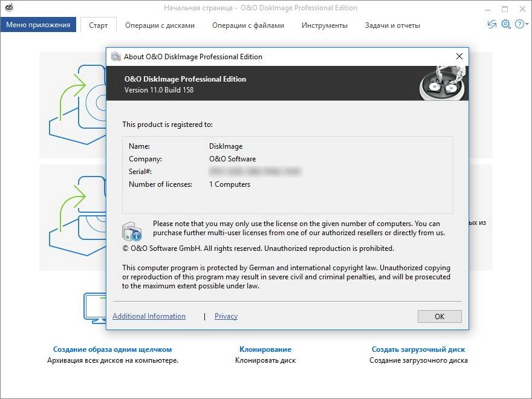Click the "Клонировать диск" description text
The image size is (532, 399).
point(265,360)
